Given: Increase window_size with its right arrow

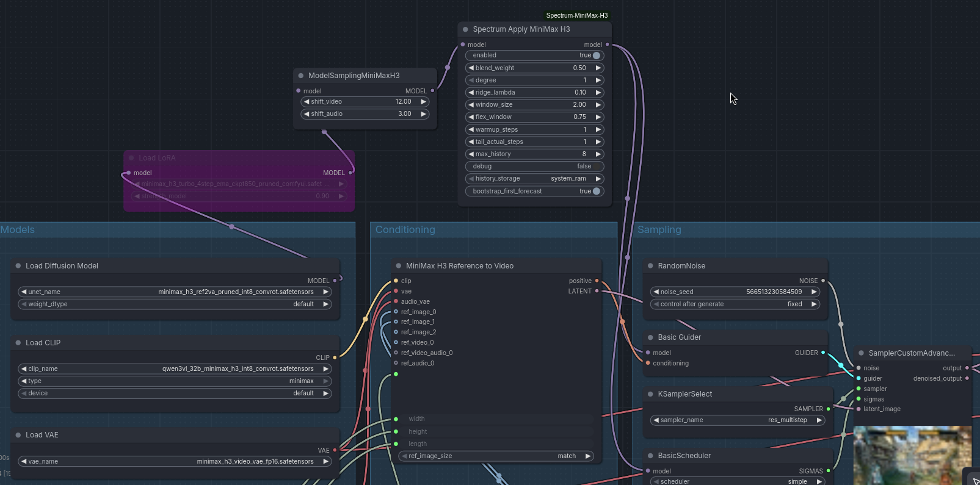Looking at the screenshot, I should (x=598, y=105).
